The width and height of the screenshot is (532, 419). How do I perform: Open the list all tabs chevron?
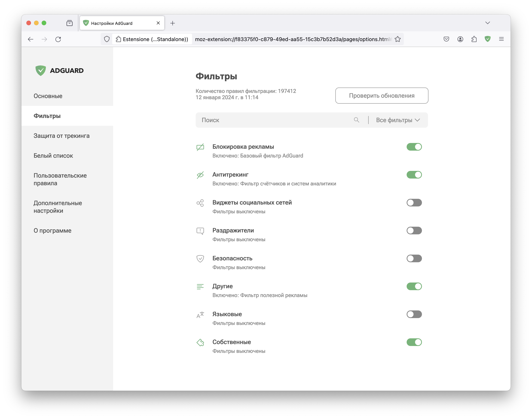tap(487, 23)
